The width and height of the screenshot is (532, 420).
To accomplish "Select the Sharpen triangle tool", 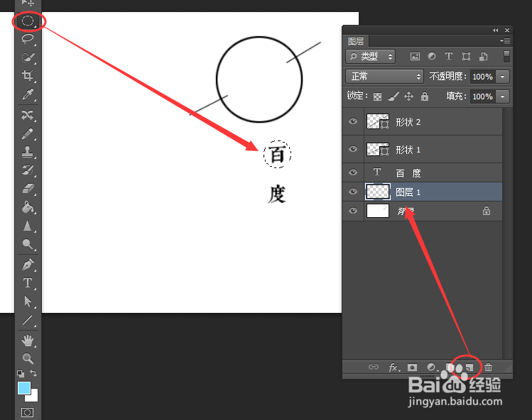I will [x=28, y=226].
